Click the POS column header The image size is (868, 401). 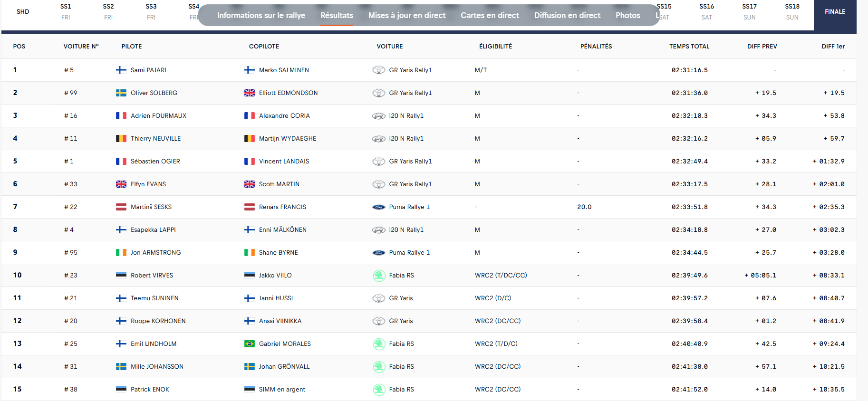[19, 46]
